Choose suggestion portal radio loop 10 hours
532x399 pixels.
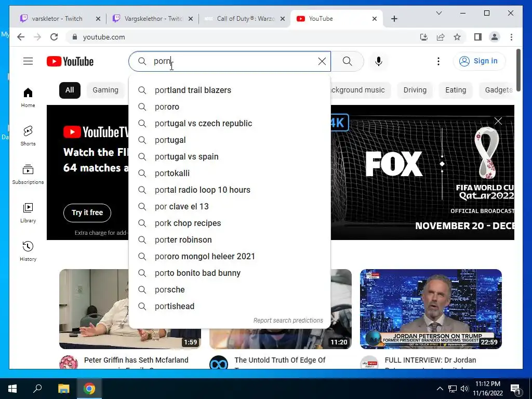tap(230, 190)
